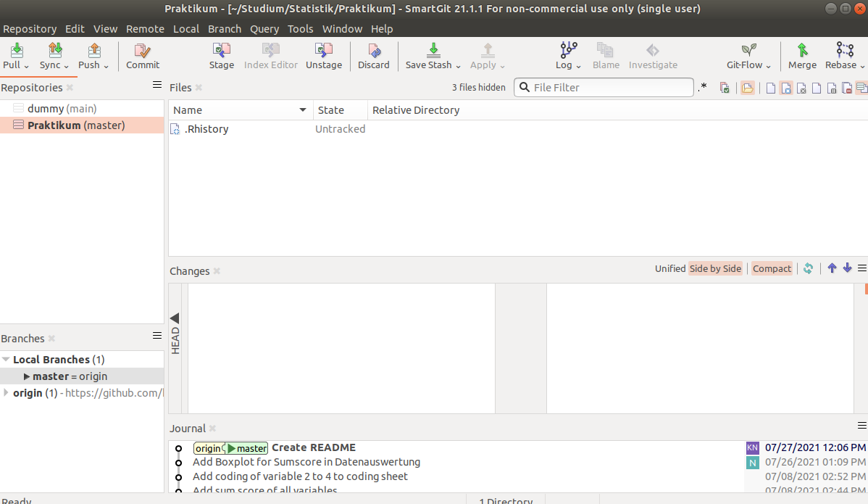Image resolution: width=868 pixels, height=504 pixels.
Task: Click the Git-Flow toolbar icon
Action: point(748,51)
